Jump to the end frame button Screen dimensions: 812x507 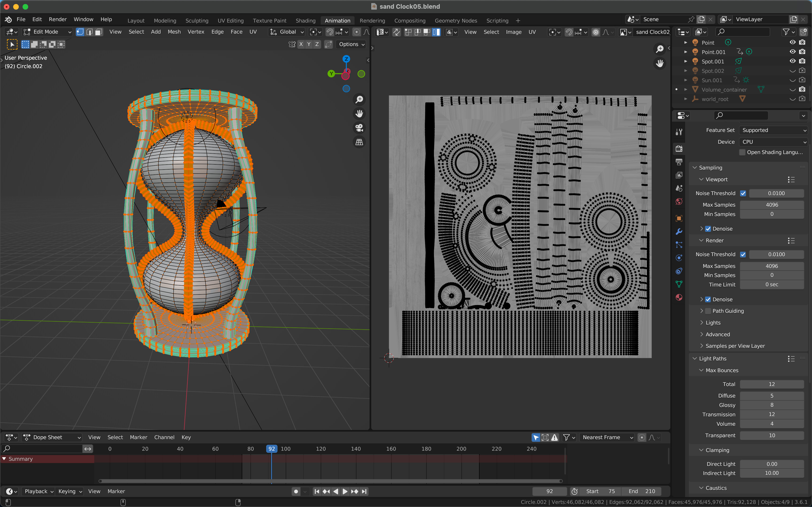click(x=364, y=491)
